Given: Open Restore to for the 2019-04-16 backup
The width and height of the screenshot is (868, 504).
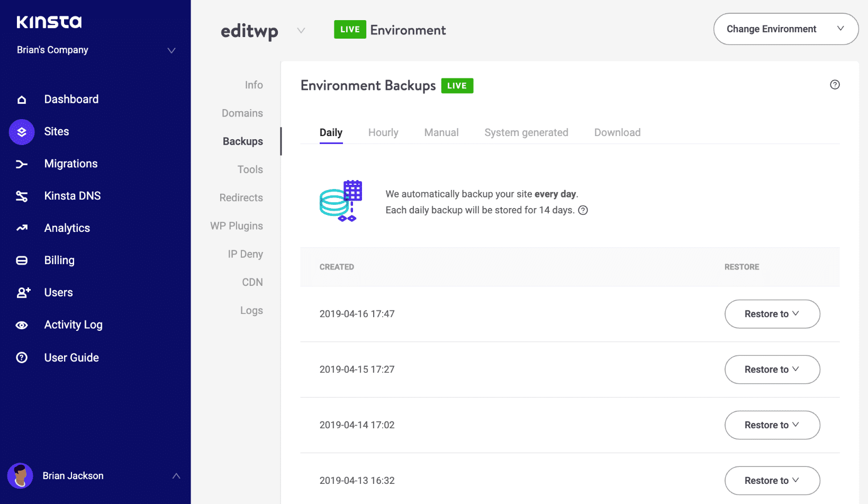Looking at the screenshot, I should tap(772, 314).
